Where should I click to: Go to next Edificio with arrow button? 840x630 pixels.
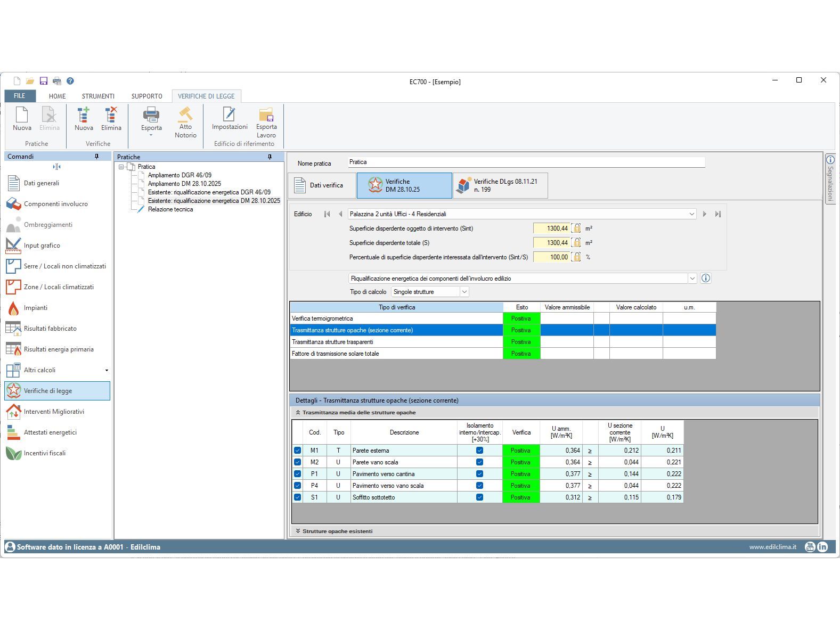[705, 214]
